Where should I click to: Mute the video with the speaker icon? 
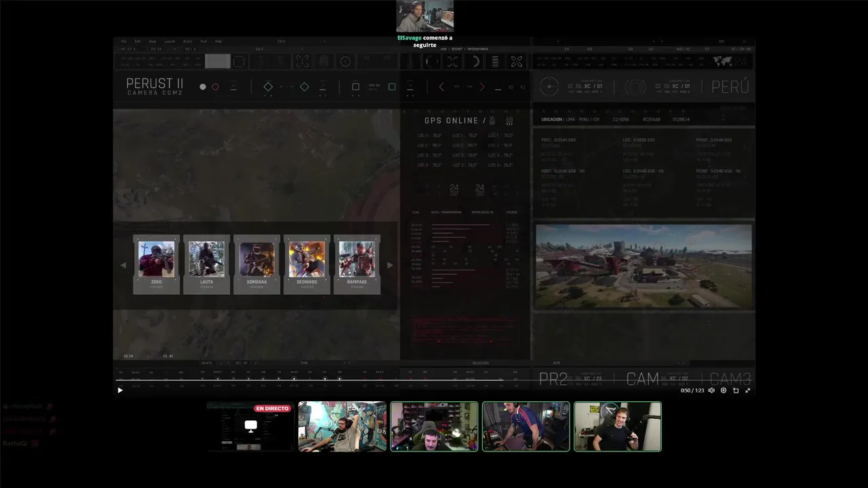tap(711, 390)
